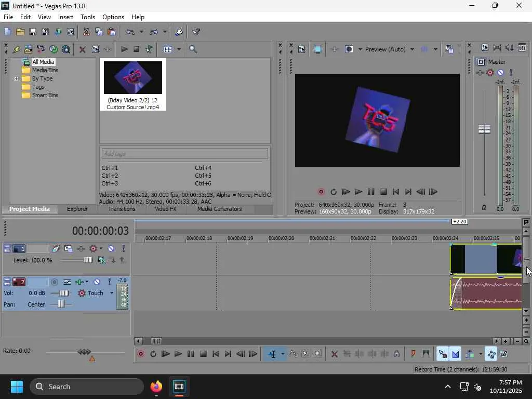Open the File menu

[x=8, y=17]
